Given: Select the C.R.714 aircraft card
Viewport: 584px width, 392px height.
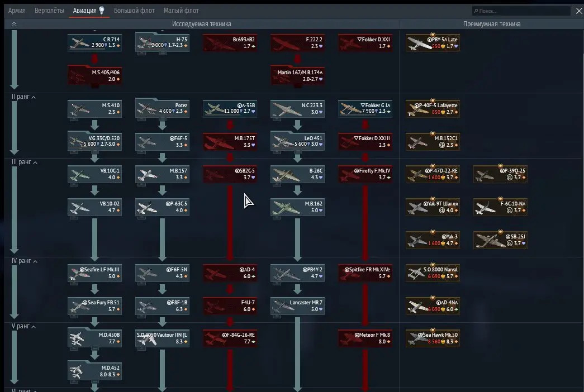Looking at the screenshot, I should click(94, 42).
